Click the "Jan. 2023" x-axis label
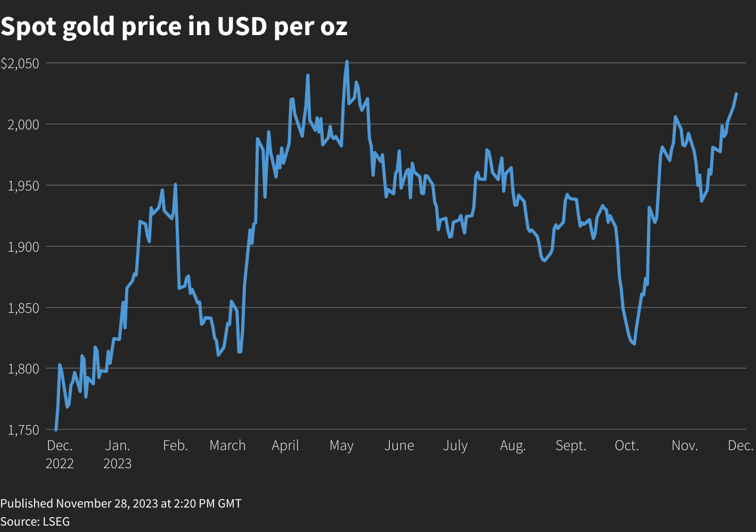Screen dimensions: 756x532 [x=117, y=454]
